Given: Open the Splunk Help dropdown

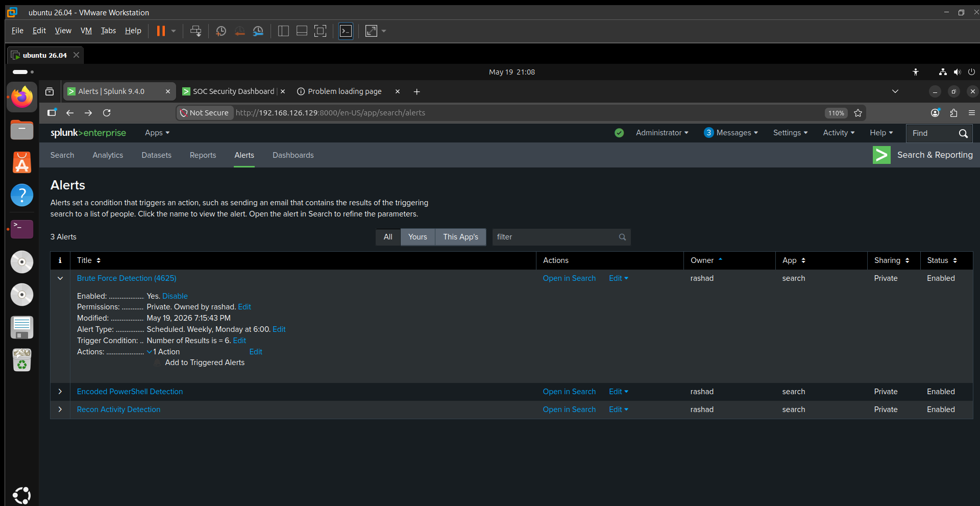Looking at the screenshot, I should [x=881, y=133].
